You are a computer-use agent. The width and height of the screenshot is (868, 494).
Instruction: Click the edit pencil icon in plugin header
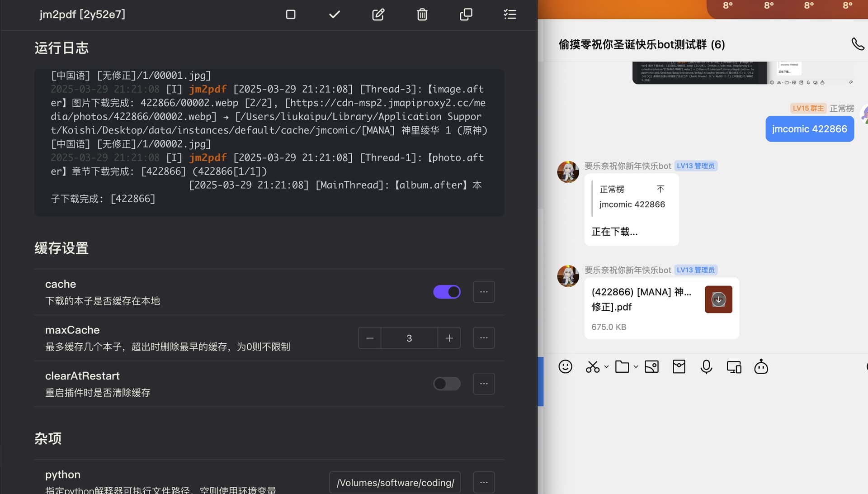[378, 14]
